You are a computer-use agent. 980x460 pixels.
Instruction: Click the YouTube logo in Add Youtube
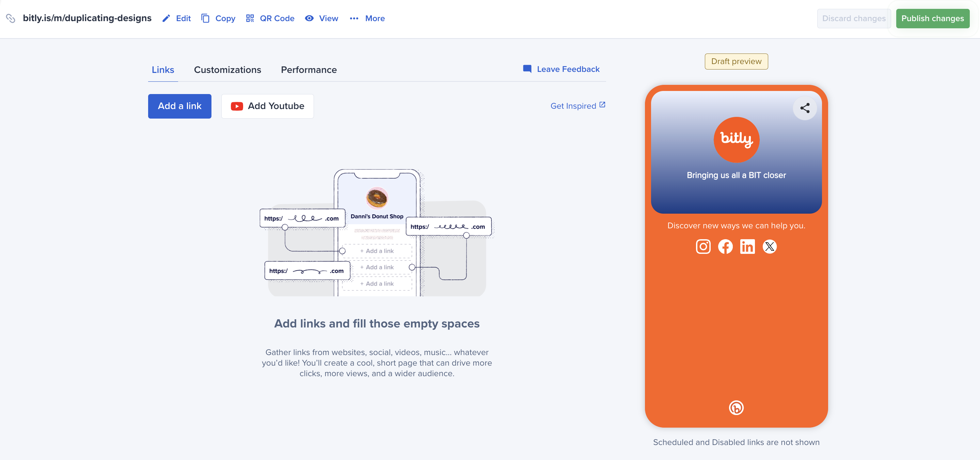pos(237,106)
